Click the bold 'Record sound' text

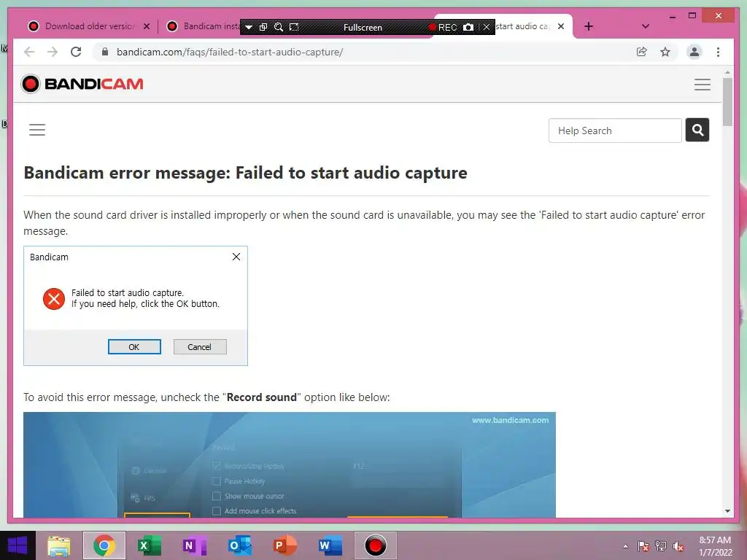pos(262,397)
